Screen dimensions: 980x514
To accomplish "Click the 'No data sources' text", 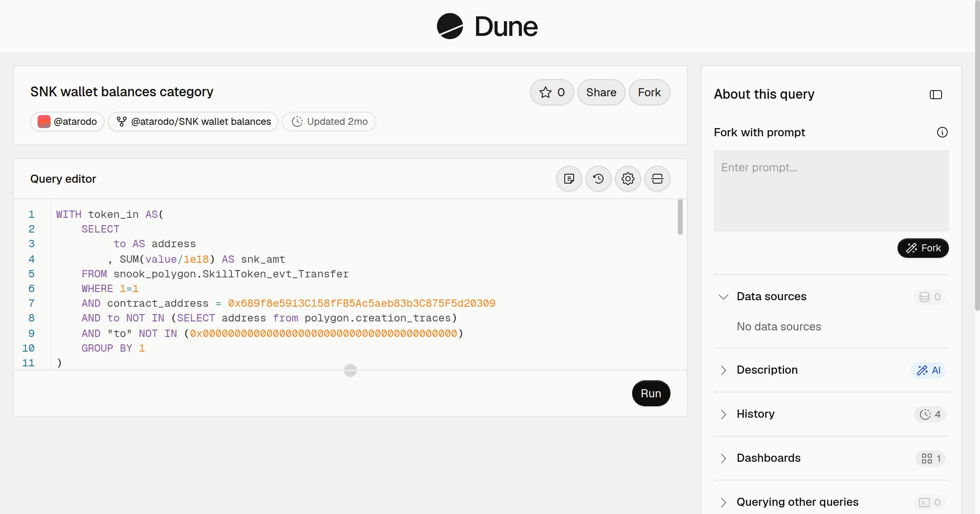I will tap(779, 327).
